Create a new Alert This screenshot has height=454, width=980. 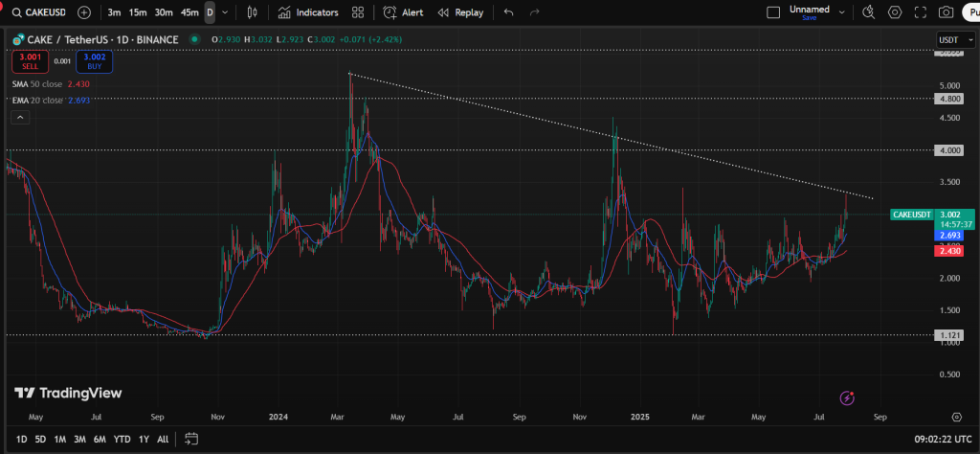click(403, 12)
